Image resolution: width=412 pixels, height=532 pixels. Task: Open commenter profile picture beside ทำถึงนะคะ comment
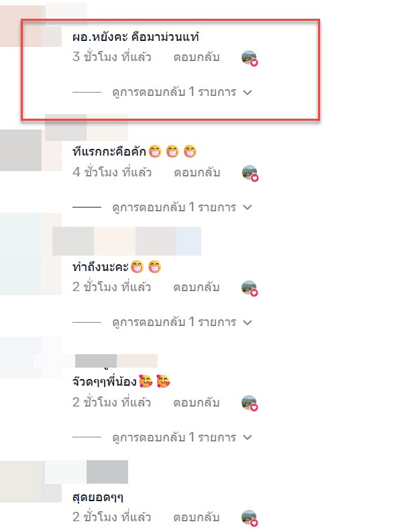31,254
